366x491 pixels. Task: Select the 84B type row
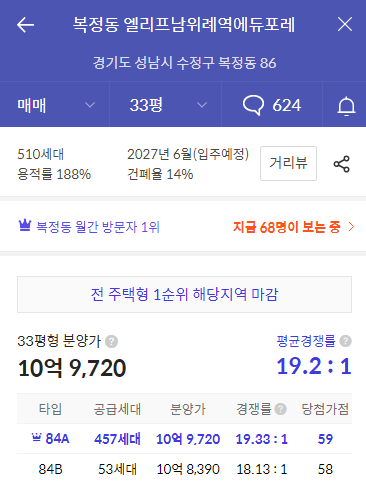tap(184, 469)
